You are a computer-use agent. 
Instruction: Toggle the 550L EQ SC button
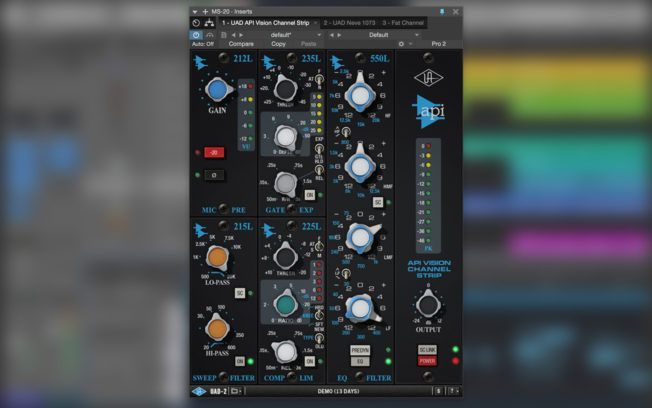click(x=378, y=202)
